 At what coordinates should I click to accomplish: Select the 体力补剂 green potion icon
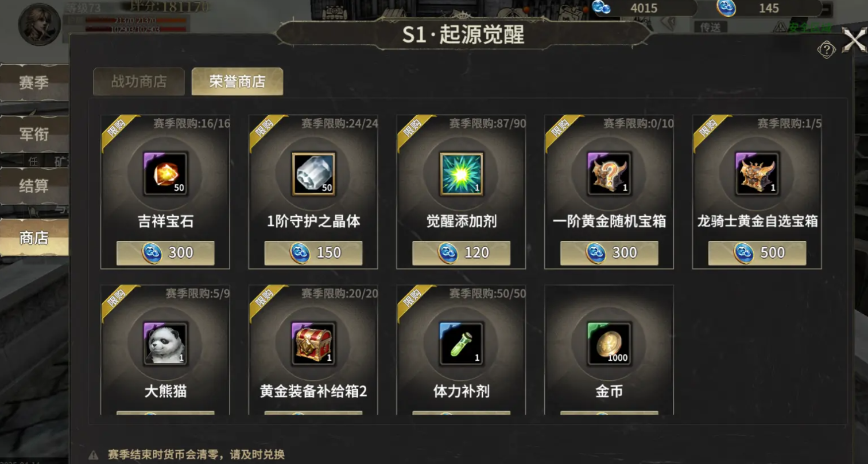tap(462, 344)
